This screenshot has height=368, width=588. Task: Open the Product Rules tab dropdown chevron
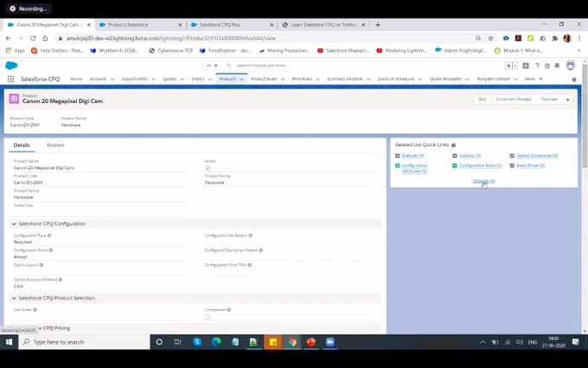click(x=283, y=80)
